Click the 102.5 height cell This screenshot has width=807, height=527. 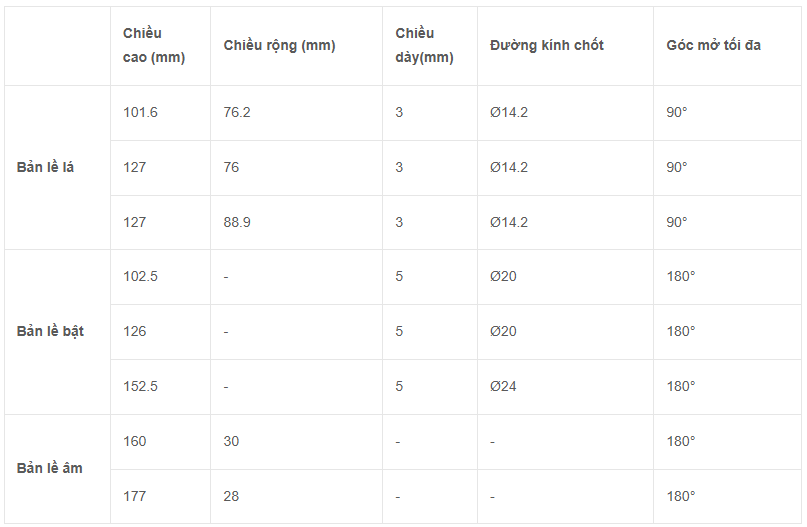pos(160,277)
